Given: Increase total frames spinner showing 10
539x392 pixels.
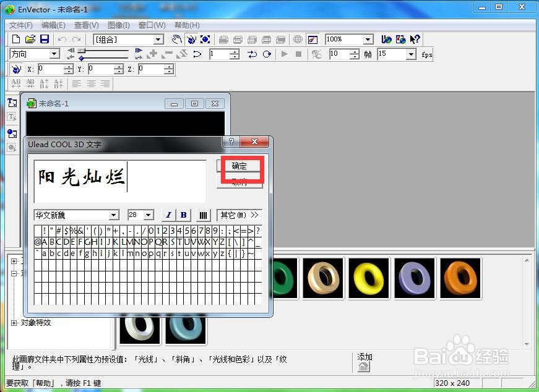Looking at the screenshot, I should coord(355,51).
